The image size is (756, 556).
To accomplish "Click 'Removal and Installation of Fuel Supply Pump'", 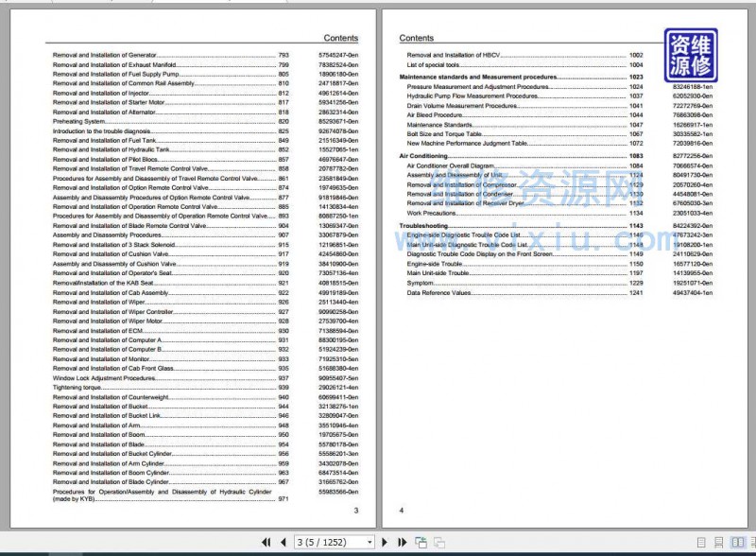I will click(x=115, y=75).
